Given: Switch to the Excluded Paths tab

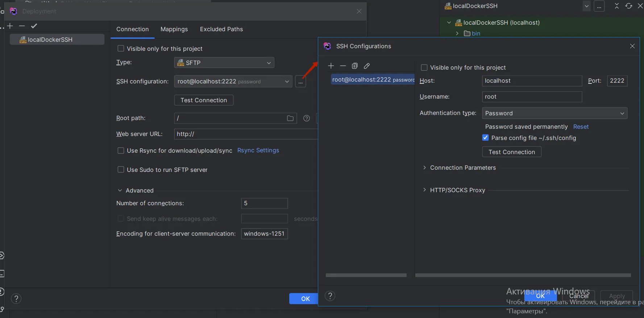Looking at the screenshot, I should [x=221, y=29].
